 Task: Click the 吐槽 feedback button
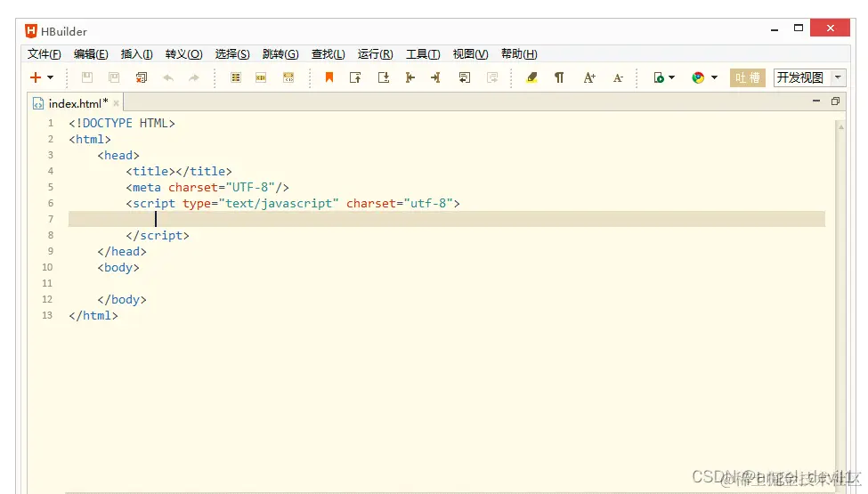(x=747, y=77)
